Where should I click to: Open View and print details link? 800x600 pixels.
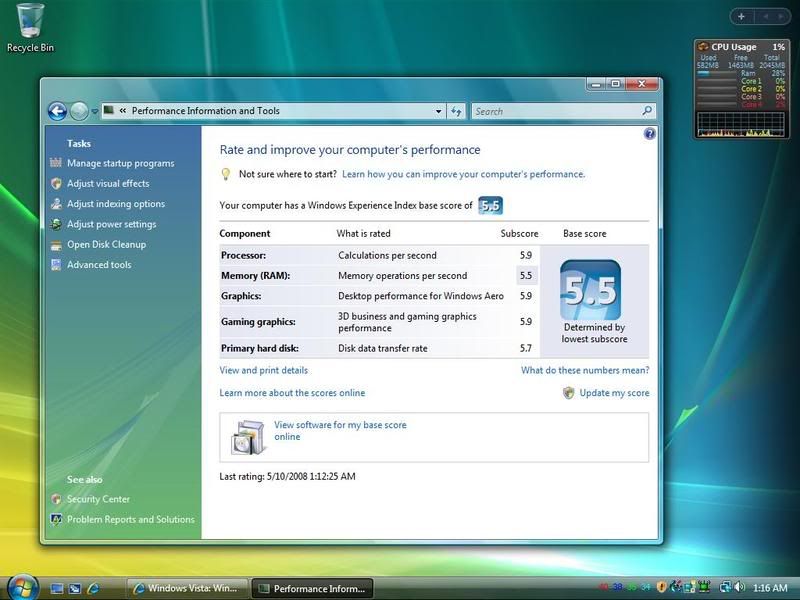[263, 370]
